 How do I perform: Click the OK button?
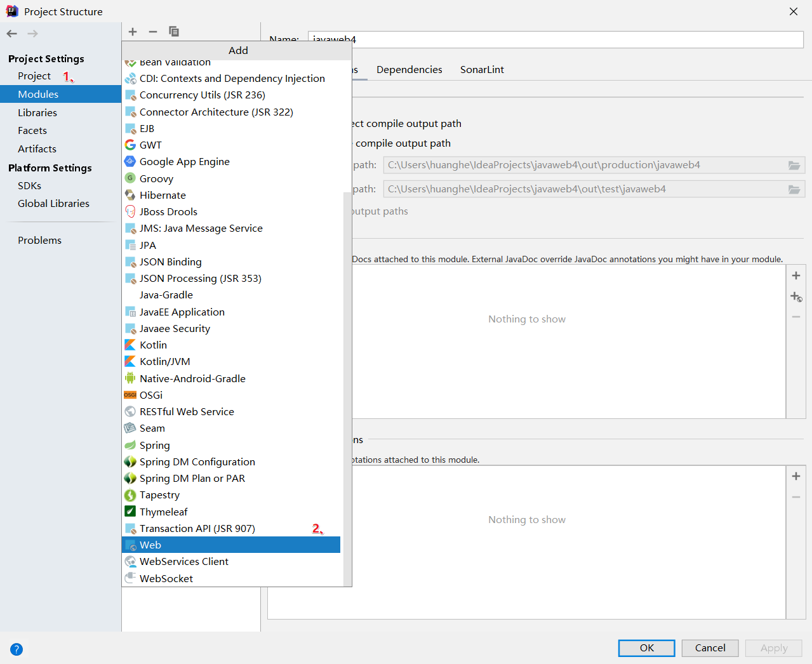(x=647, y=647)
